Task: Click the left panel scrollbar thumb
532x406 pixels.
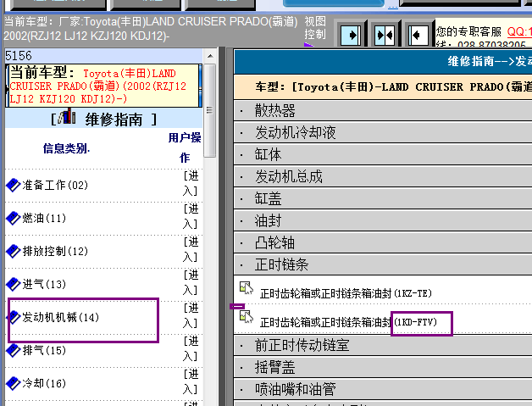Action: click(210, 110)
